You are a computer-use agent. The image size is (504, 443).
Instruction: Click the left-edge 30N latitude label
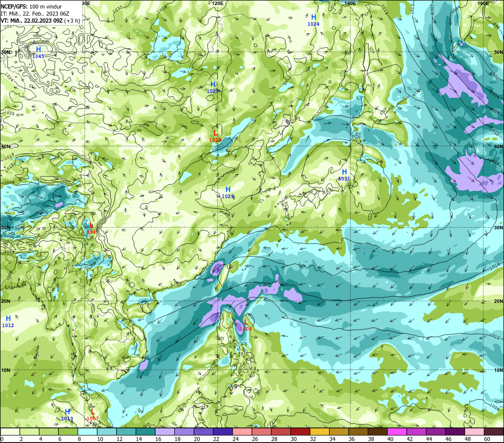click(x=6, y=227)
